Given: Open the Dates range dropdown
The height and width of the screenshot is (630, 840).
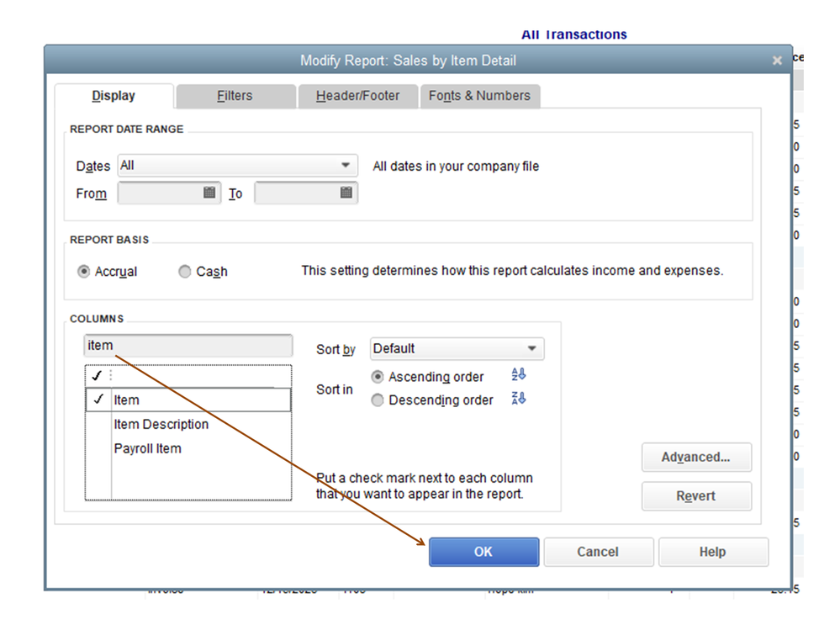Looking at the screenshot, I should pos(237,166).
